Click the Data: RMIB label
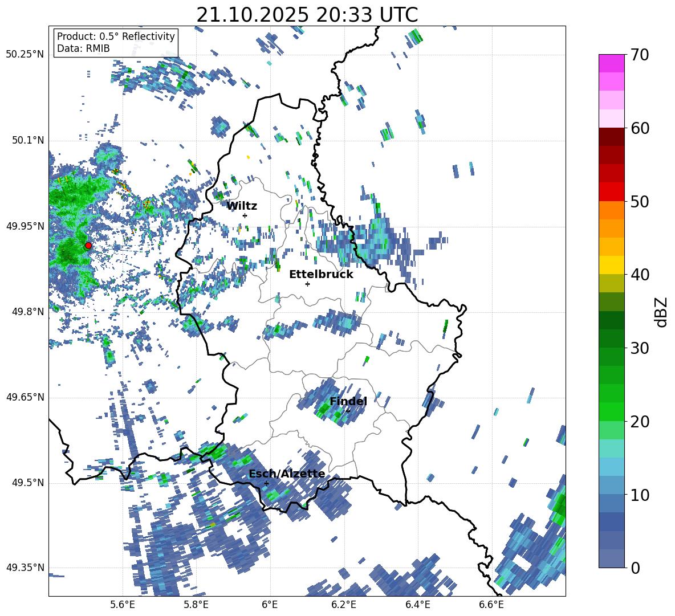The image size is (675, 616). coord(83,48)
